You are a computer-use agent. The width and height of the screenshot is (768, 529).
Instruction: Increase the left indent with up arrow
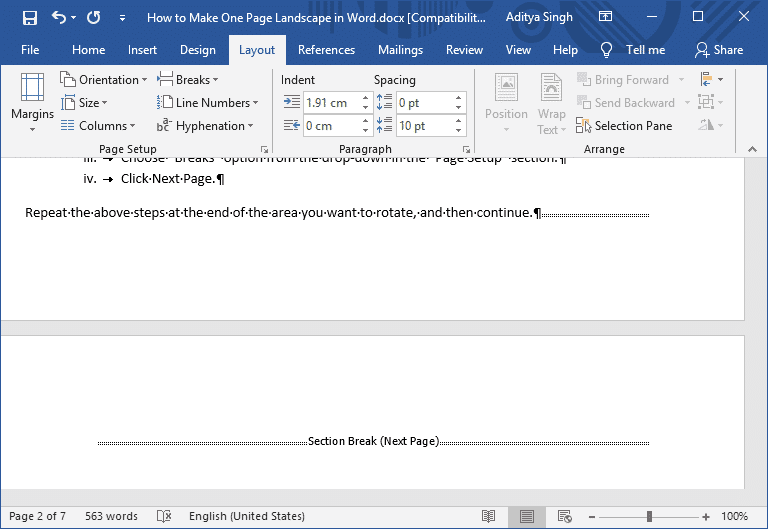(x=365, y=98)
